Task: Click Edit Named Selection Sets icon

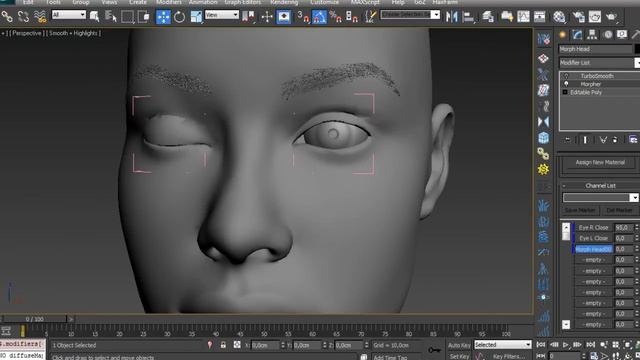Action: click(371, 17)
